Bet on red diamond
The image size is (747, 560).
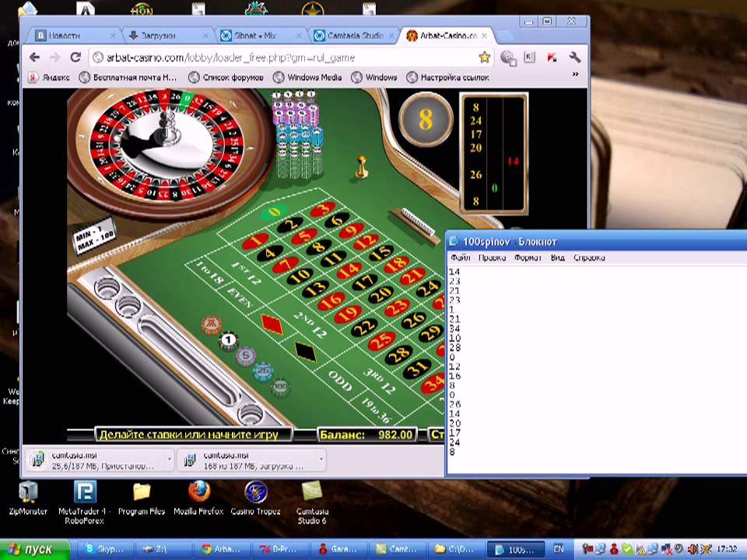[x=272, y=324]
